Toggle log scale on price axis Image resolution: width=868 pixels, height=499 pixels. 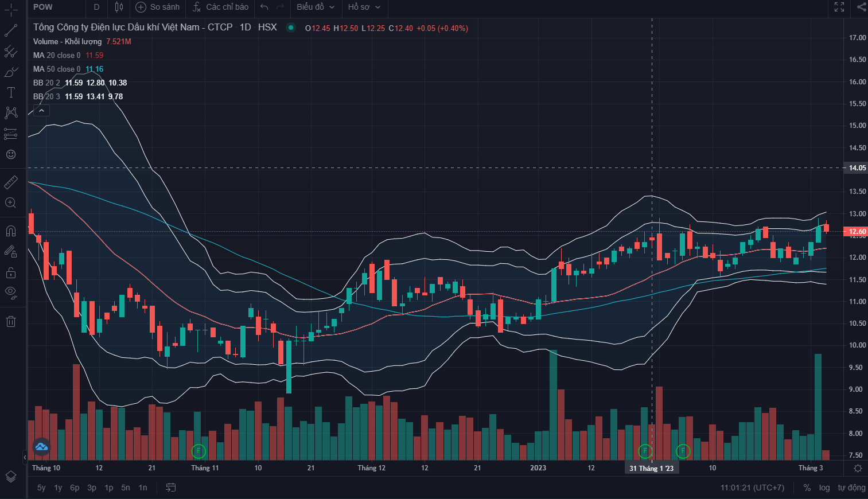click(824, 488)
